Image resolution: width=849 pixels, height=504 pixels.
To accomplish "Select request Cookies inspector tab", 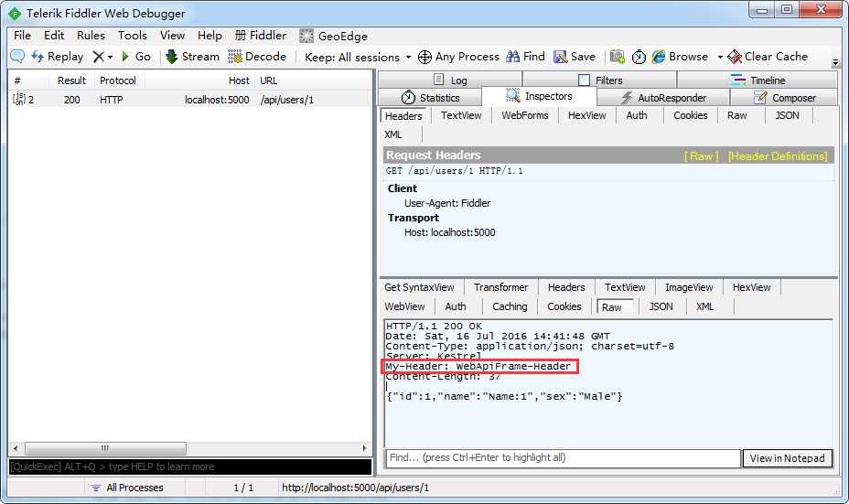I will [691, 115].
